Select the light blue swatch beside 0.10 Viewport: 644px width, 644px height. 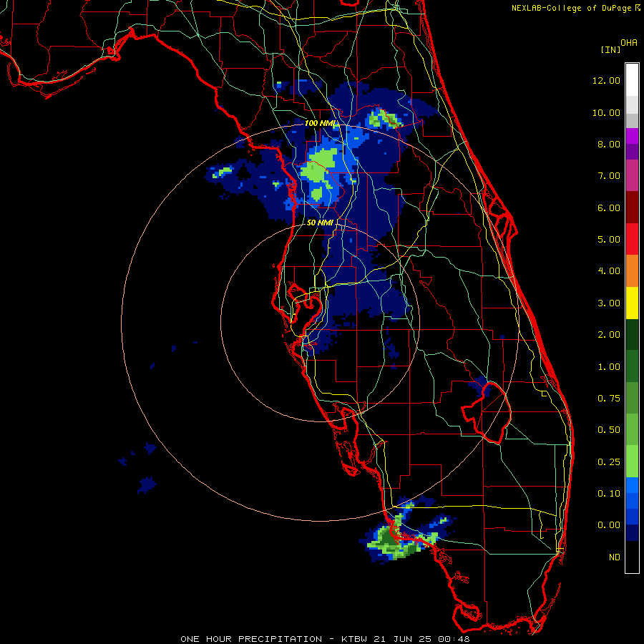[x=632, y=485]
